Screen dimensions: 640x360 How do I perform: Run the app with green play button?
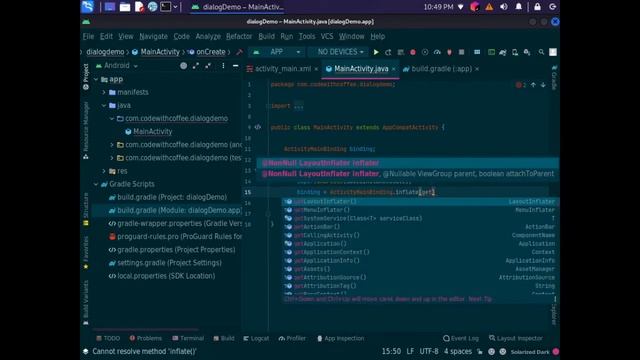pos(376,52)
